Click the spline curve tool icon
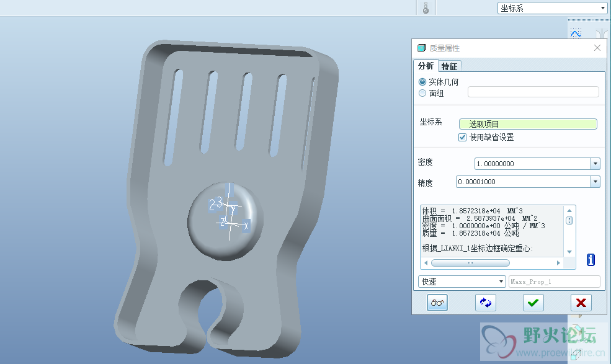The image size is (611, 364). point(576,33)
